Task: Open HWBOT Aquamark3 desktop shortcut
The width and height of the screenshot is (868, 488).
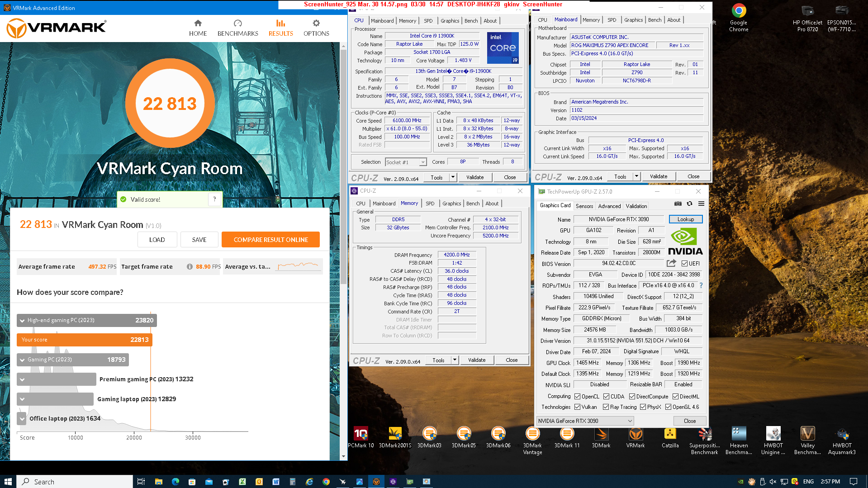Action: click(x=842, y=441)
